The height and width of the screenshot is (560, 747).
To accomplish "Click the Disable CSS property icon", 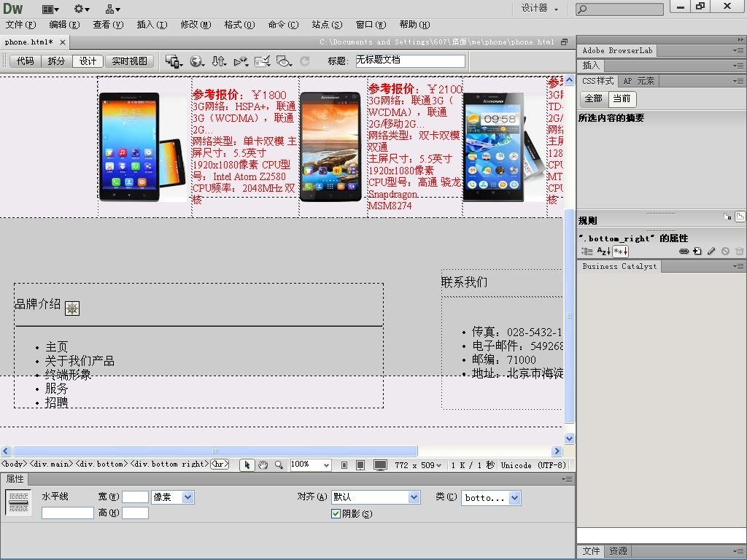I will [725, 251].
